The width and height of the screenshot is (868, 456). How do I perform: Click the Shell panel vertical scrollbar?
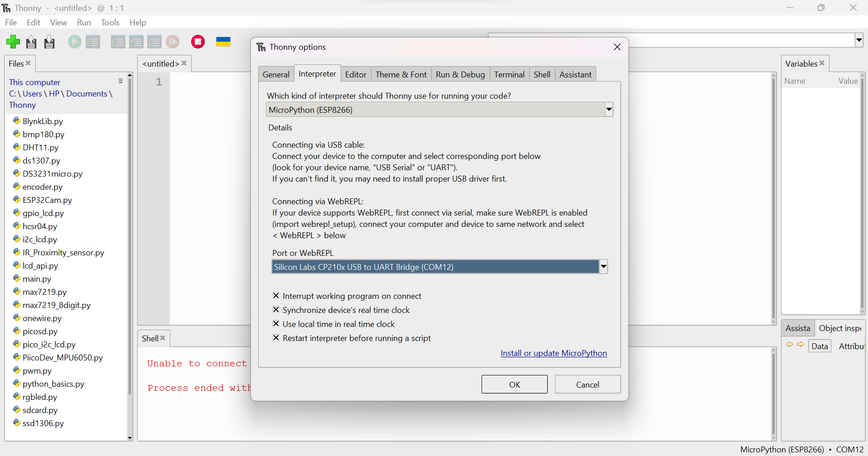(774, 394)
